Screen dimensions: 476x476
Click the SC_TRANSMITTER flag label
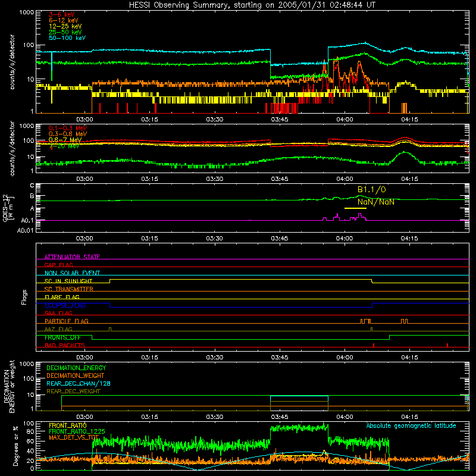[68, 289]
